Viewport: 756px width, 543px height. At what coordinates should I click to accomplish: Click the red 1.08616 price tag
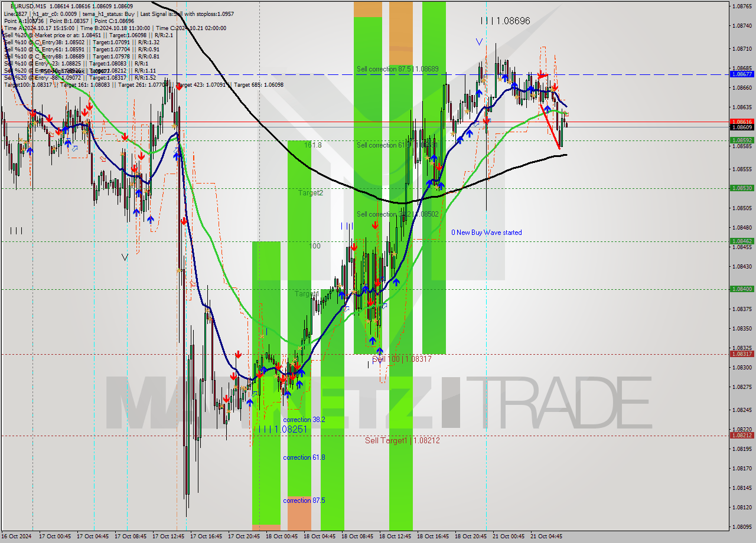point(742,122)
